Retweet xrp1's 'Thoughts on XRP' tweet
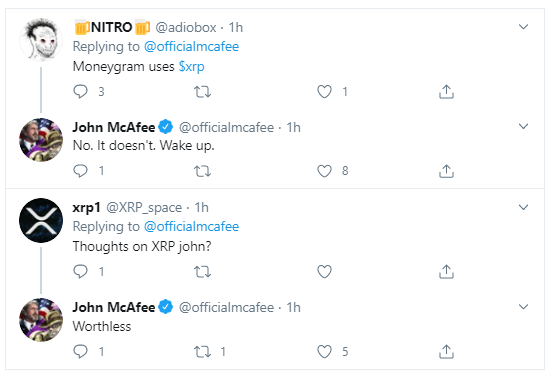 pyautogui.click(x=202, y=272)
